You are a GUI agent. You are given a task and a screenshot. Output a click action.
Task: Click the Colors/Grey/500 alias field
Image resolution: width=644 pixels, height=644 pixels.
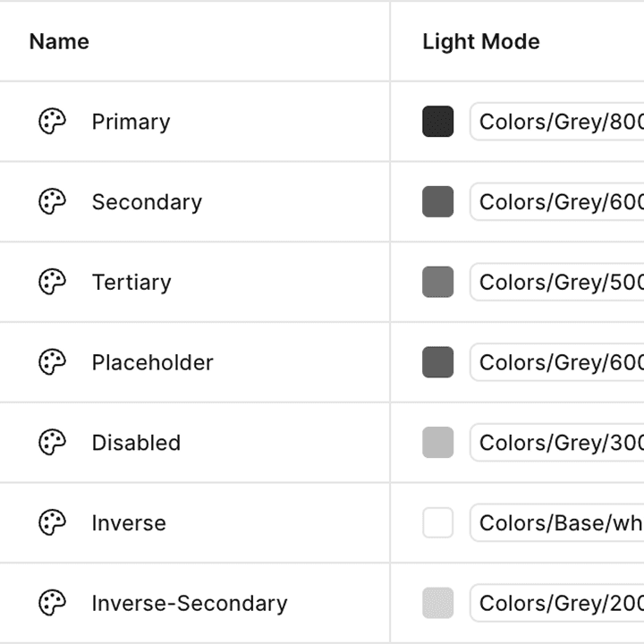point(557,282)
